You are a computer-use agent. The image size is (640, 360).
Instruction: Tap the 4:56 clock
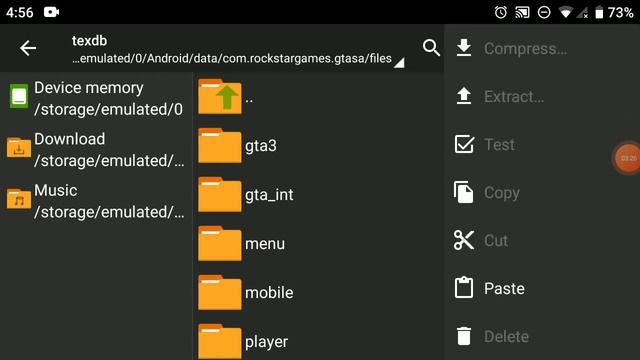pos(20,12)
